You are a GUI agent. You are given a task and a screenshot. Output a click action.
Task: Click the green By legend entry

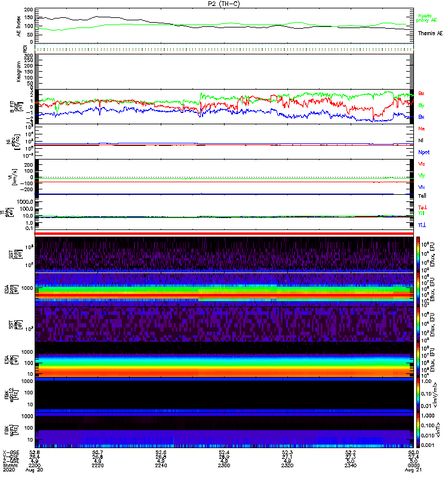pyautogui.click(x=422, y=105)
